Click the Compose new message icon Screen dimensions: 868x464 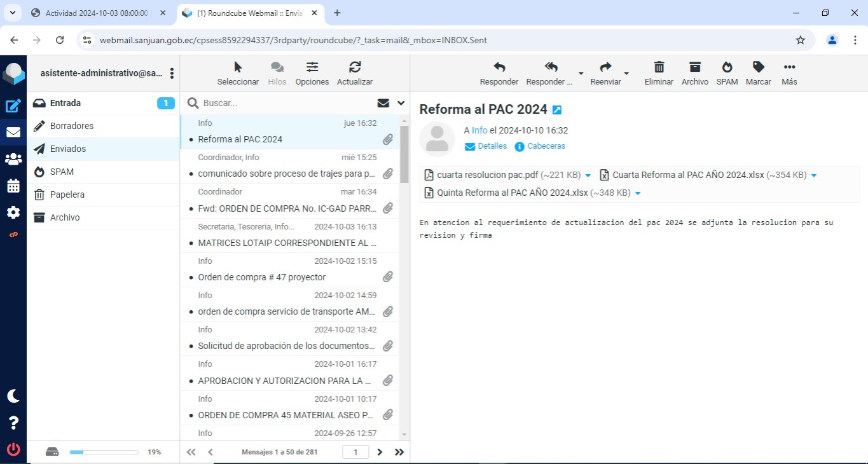(13, 106)
